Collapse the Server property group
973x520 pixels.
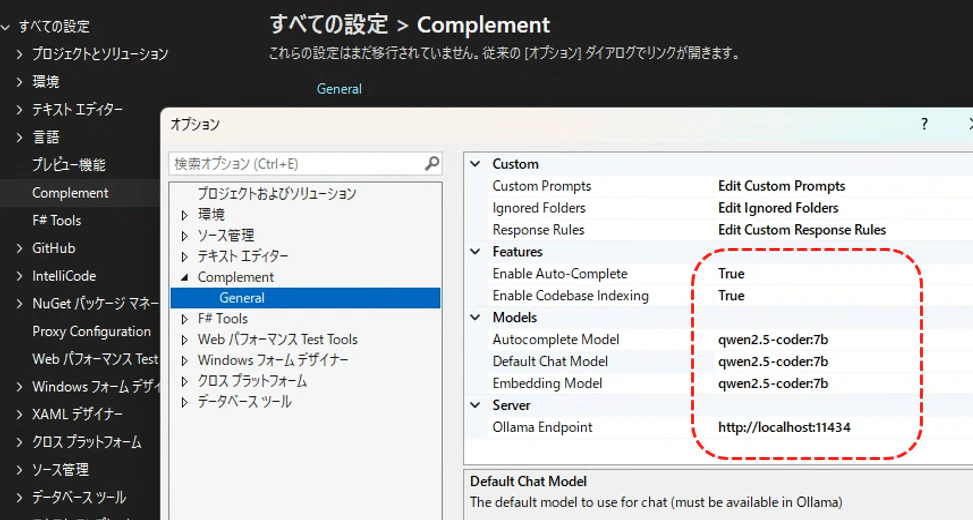tap(475, 405)
